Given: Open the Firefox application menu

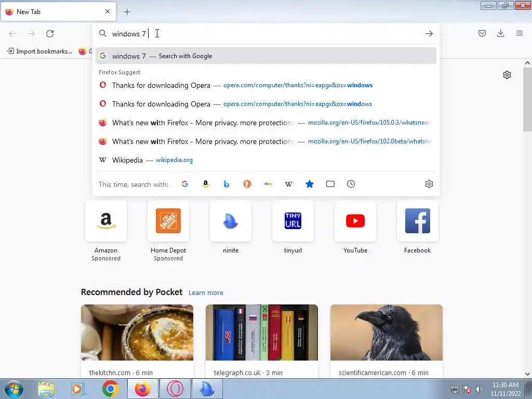Looking at the screenshot, I should pos(519,33).
